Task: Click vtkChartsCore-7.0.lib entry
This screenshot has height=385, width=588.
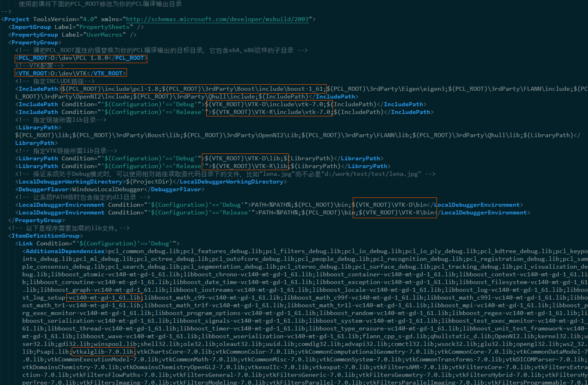Action: 174,352
